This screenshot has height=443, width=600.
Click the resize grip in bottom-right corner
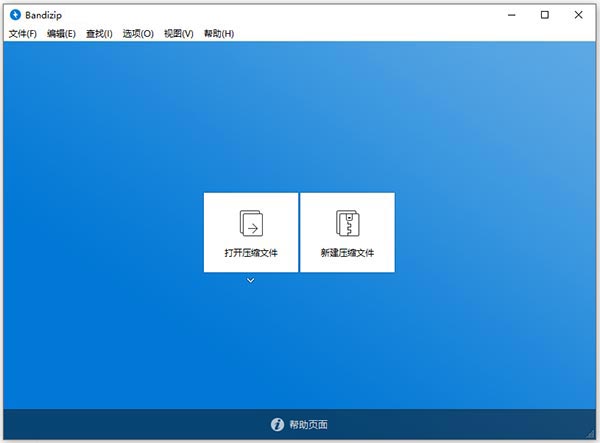coord(590,433)
